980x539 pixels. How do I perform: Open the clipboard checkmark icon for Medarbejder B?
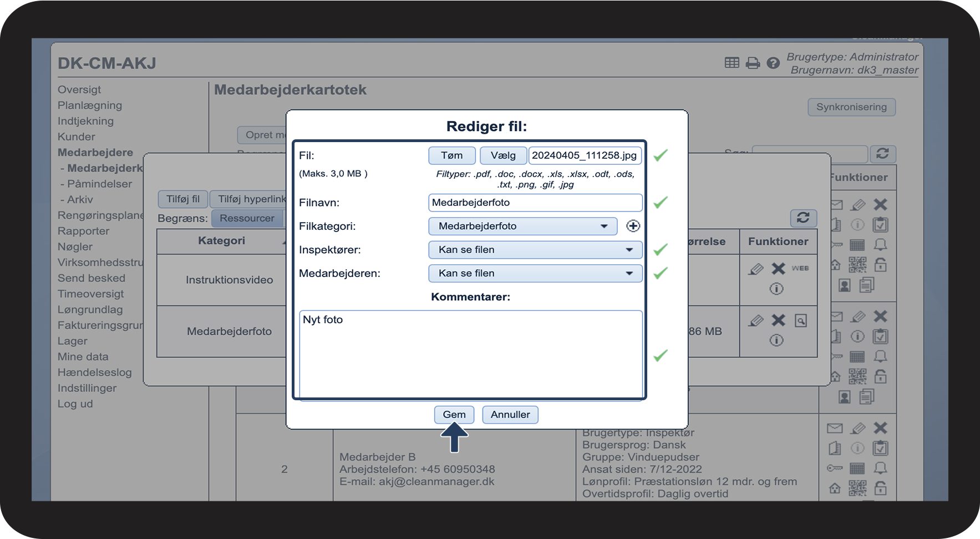coord(880,448)
